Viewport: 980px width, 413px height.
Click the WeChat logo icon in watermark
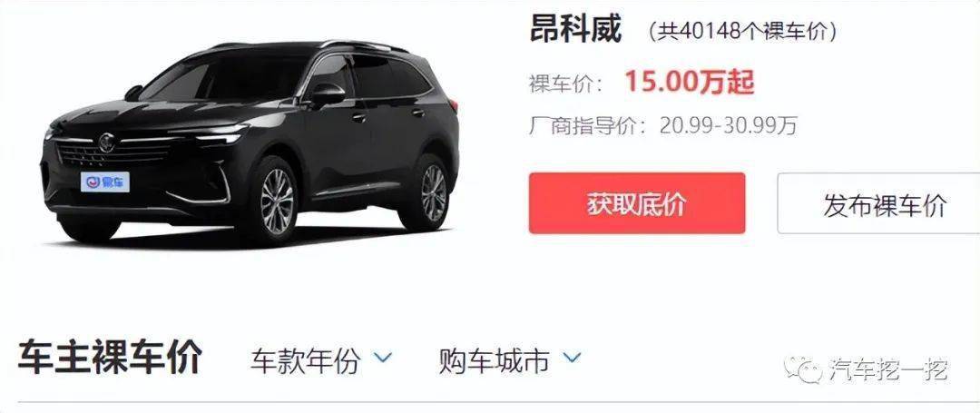[804, 370]
